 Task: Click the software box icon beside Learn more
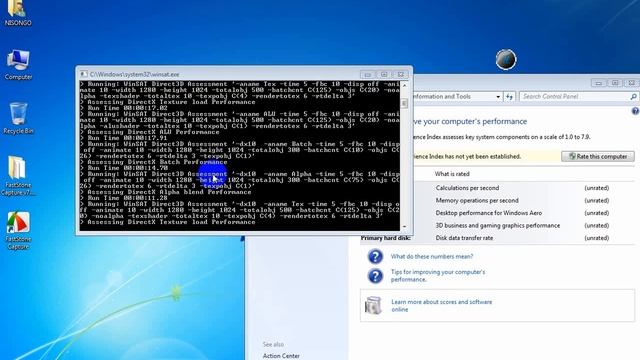click(373, 306)
